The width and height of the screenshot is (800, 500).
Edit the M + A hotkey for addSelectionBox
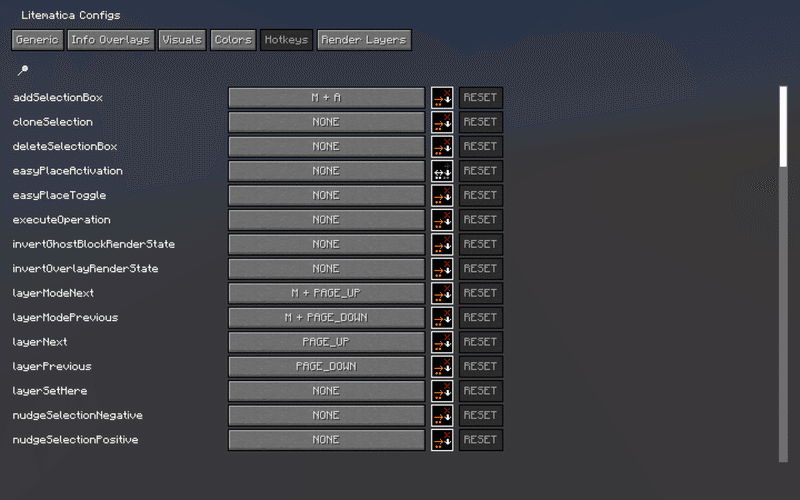click(x=326, y=97)
